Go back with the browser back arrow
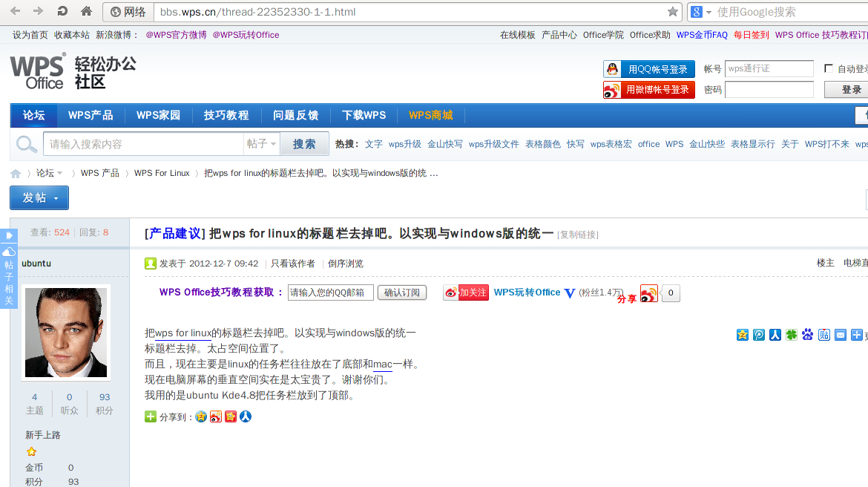 tap(15, 11)
